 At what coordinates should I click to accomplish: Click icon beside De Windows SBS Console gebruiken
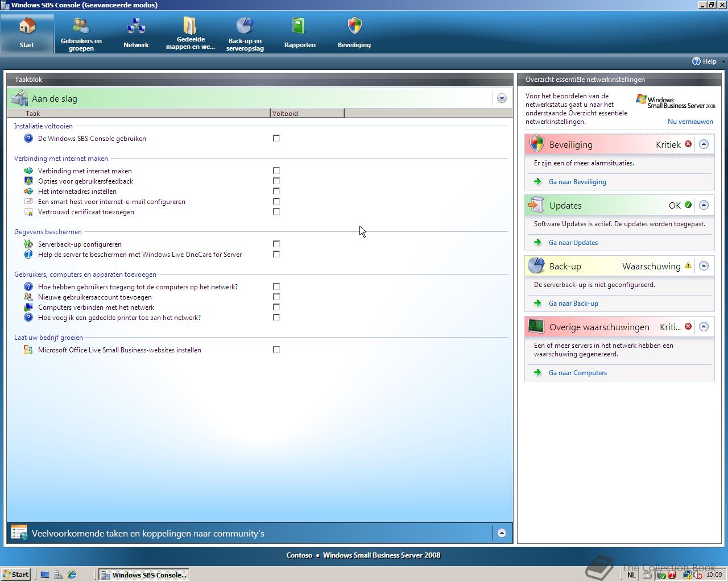tap(28, 138)
